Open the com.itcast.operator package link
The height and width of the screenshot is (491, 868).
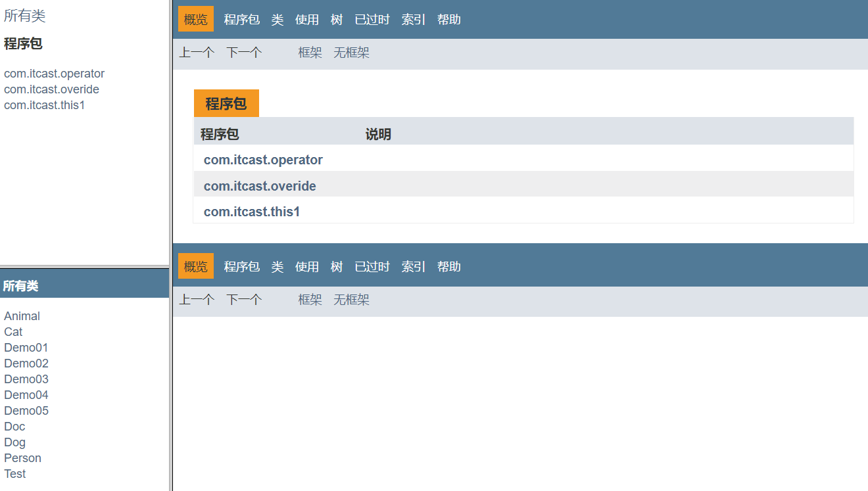click(263, 159)
